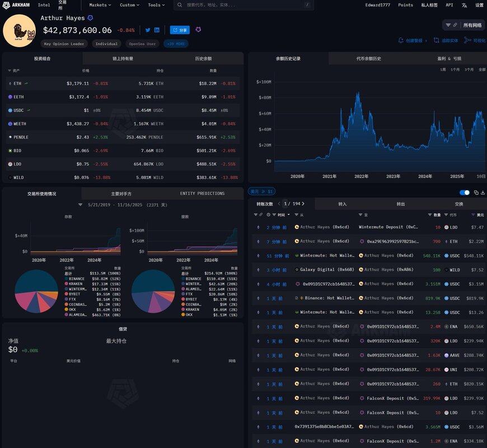Open Arthur Hayes's LinkedIn profile icon
This screenshot has height=448, width=487.
tap(157, 30)
